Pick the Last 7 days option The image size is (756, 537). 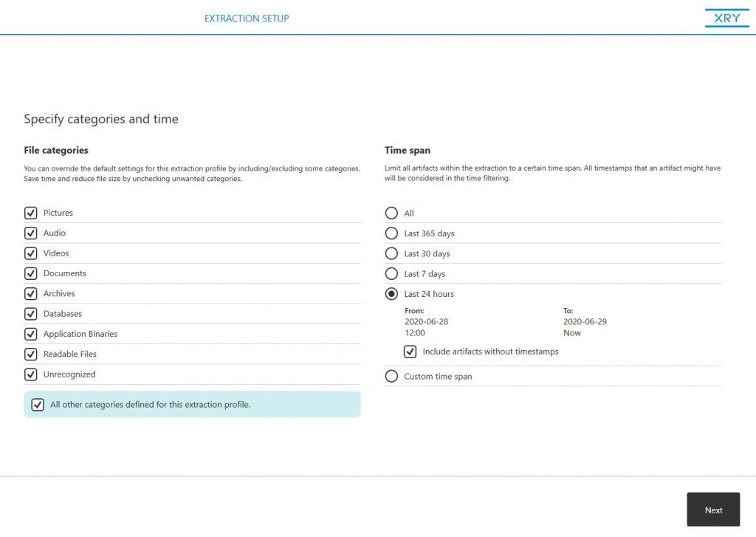click(x=391, y=274)
